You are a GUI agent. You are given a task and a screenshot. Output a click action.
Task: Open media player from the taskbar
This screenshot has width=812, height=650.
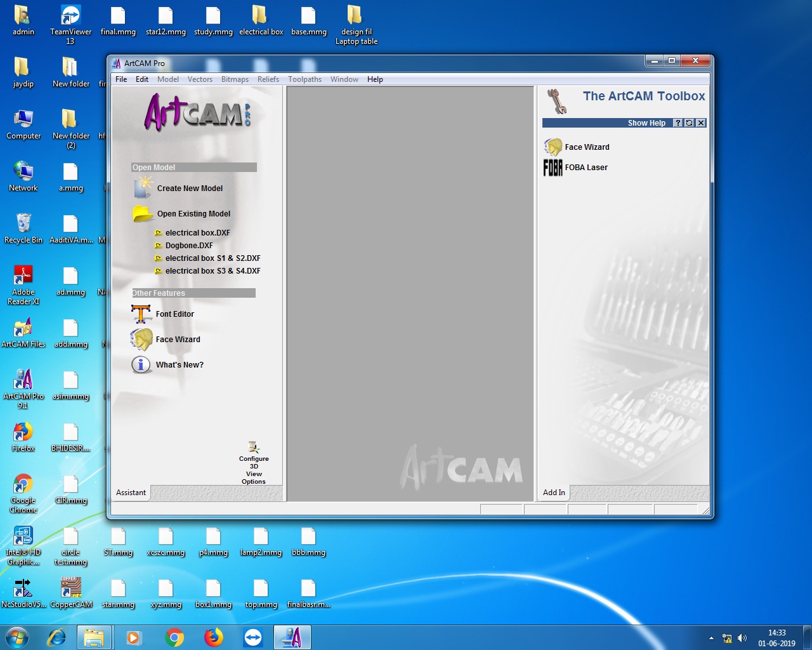(x=134, y=637)
